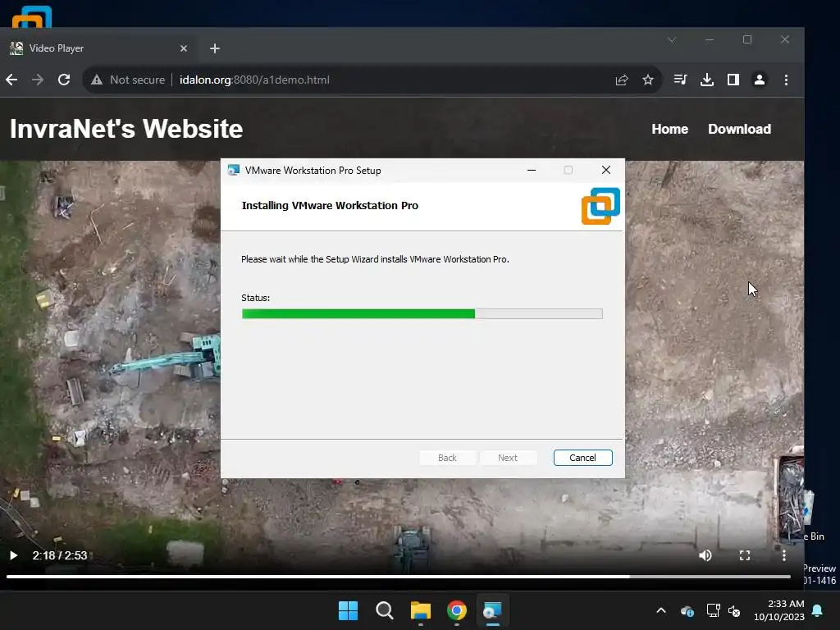Close the VMware Setup dialog with X

(606, 170)
